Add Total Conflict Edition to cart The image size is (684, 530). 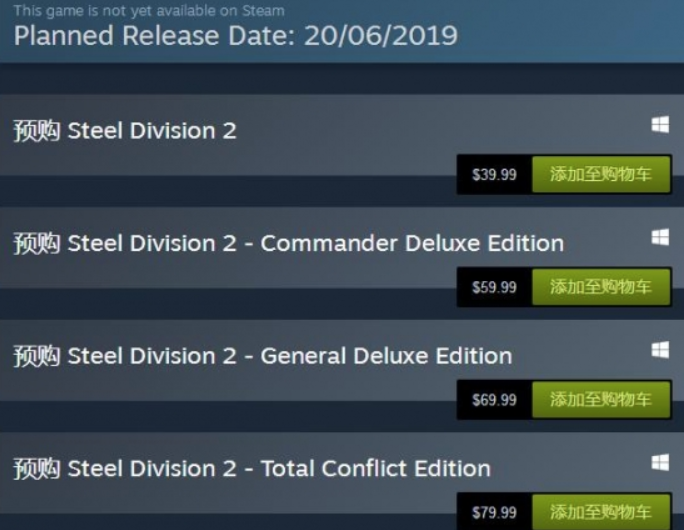click(601, 512)
